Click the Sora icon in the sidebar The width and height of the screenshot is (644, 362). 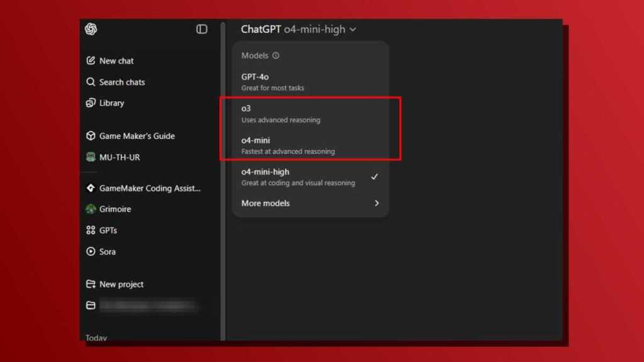[x=91, y=251]
